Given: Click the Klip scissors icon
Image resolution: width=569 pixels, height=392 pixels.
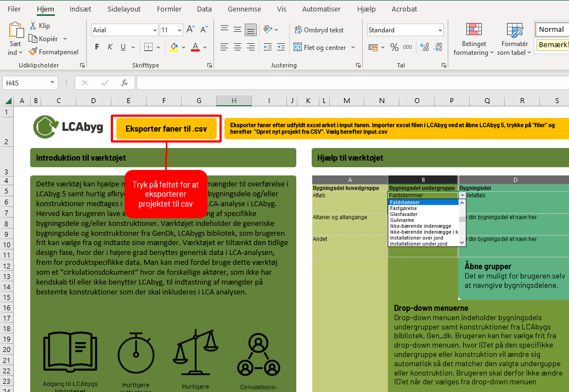Looking at the screenshot, I should pos(33,25).
